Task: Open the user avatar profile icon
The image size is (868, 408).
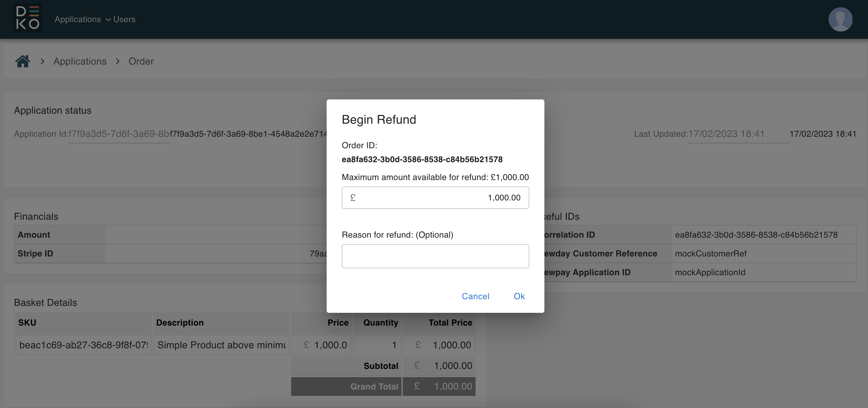Action: click(840, 19)
